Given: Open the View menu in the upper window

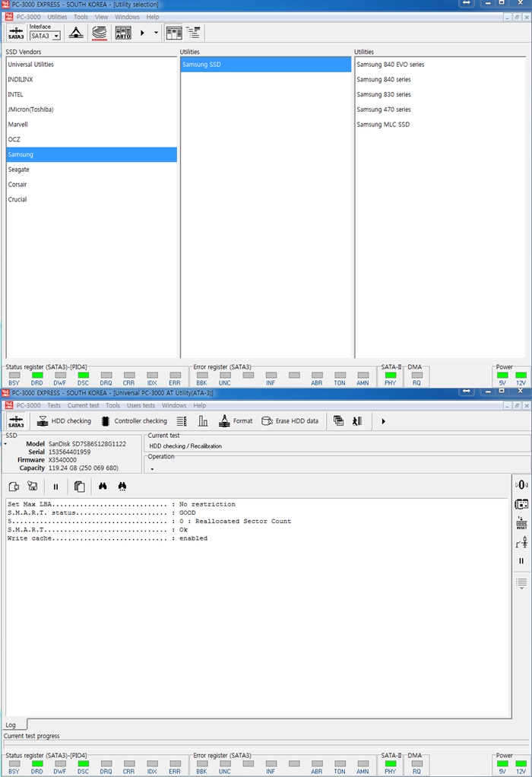Looking at the screenshot, I should click(101, 17).
